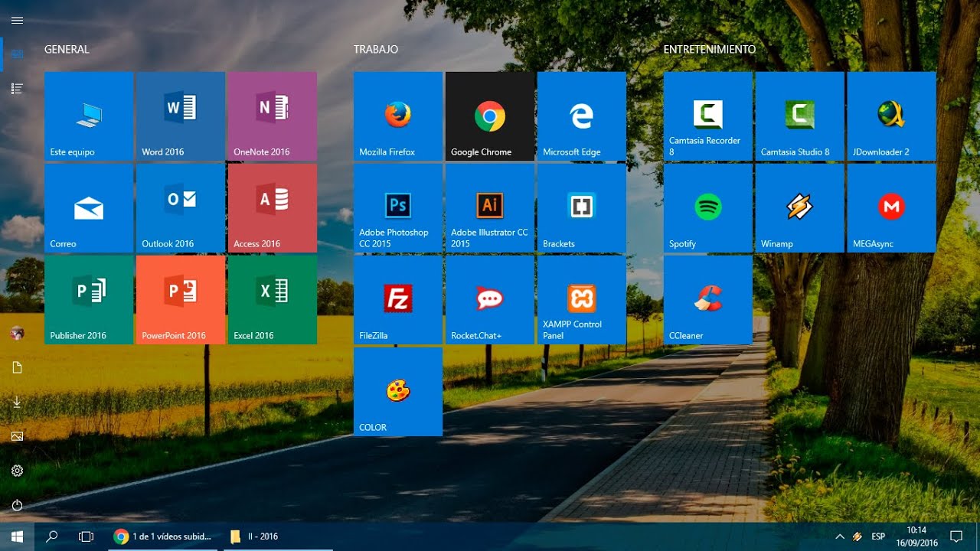
Task: Launch Google Chrome tile
Action: pyautogui.click(x=490, y=116)
